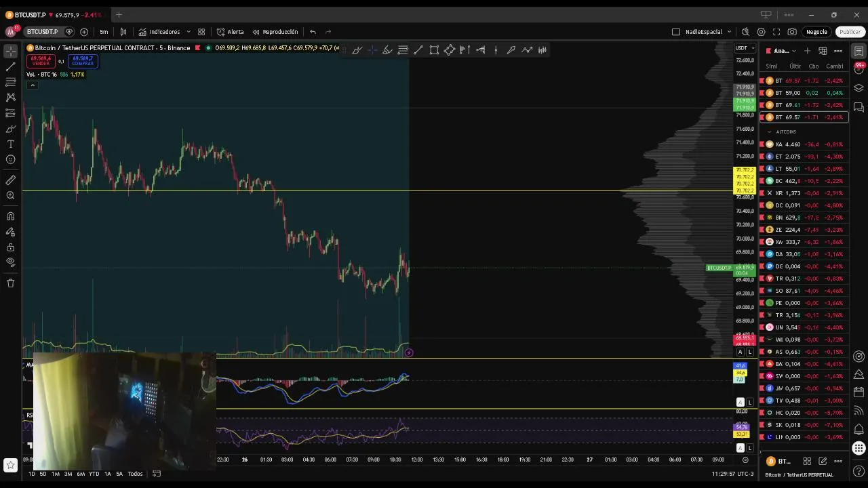Select the trend line tool in left toolbar
Viewport: 868px width, 488px height.
point(10,66)
